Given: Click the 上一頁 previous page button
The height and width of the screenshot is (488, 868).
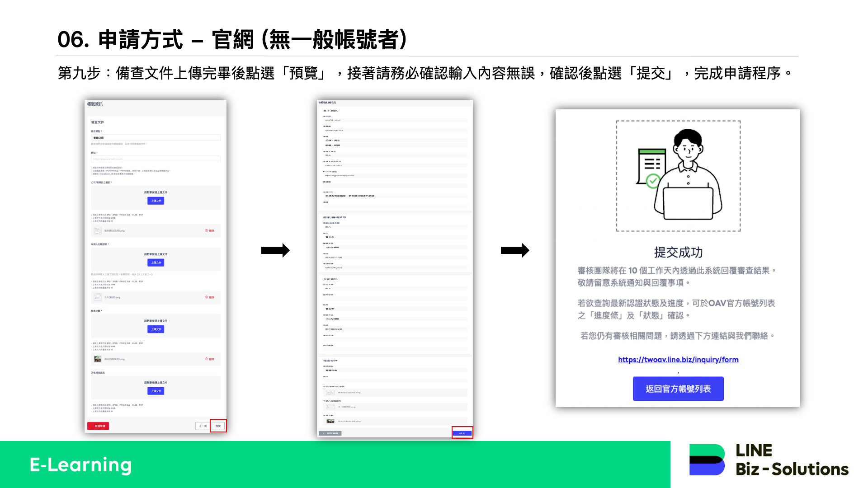Looking at the screenshot, I should coord(203,426).
